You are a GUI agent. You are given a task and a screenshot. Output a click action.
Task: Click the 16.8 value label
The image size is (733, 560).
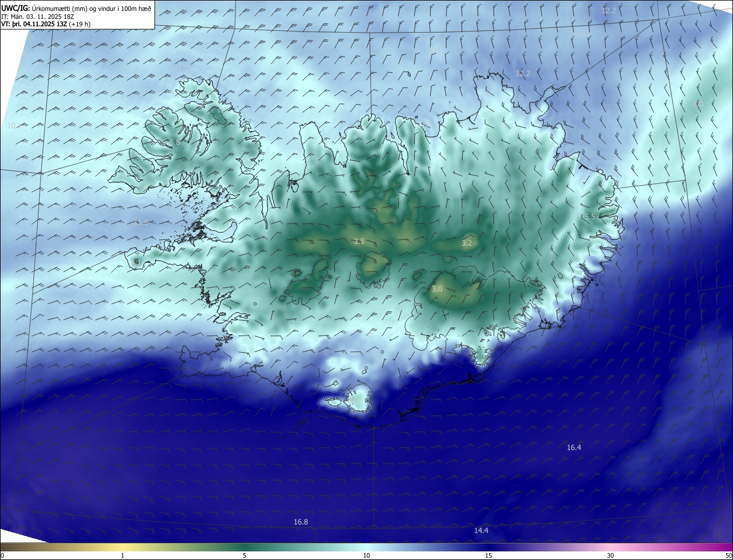(301, 522)
